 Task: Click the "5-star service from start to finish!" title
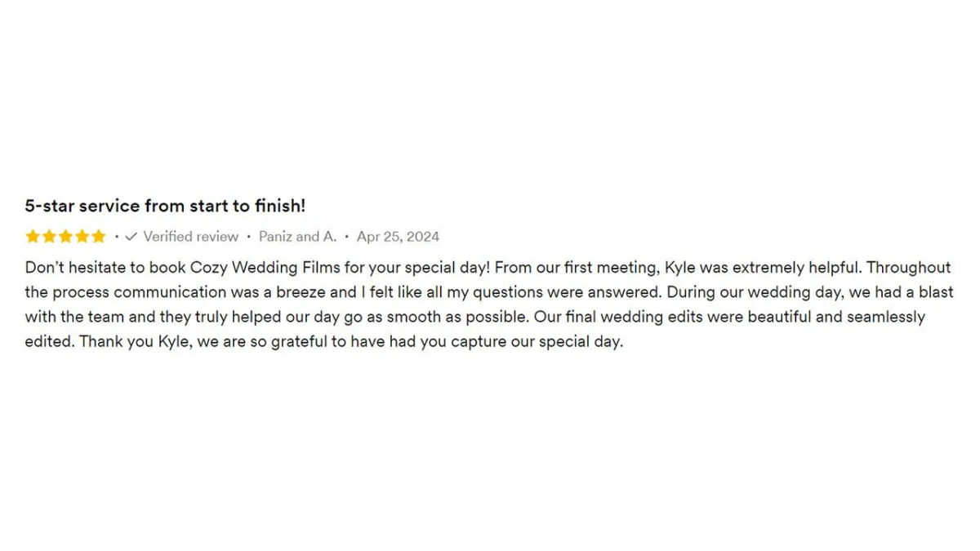pyautogui.click(x=165, y=206)
